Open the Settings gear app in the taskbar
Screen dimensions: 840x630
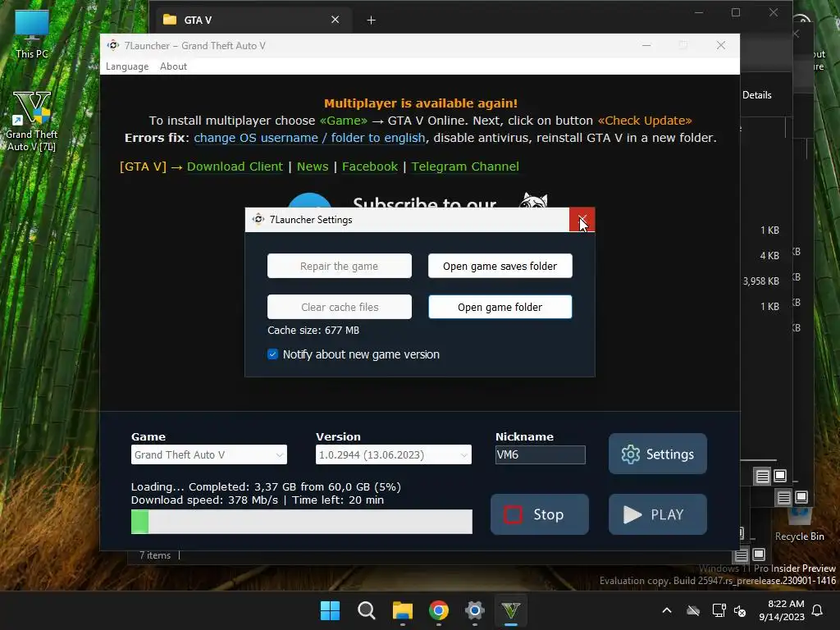tap(475, 610)
